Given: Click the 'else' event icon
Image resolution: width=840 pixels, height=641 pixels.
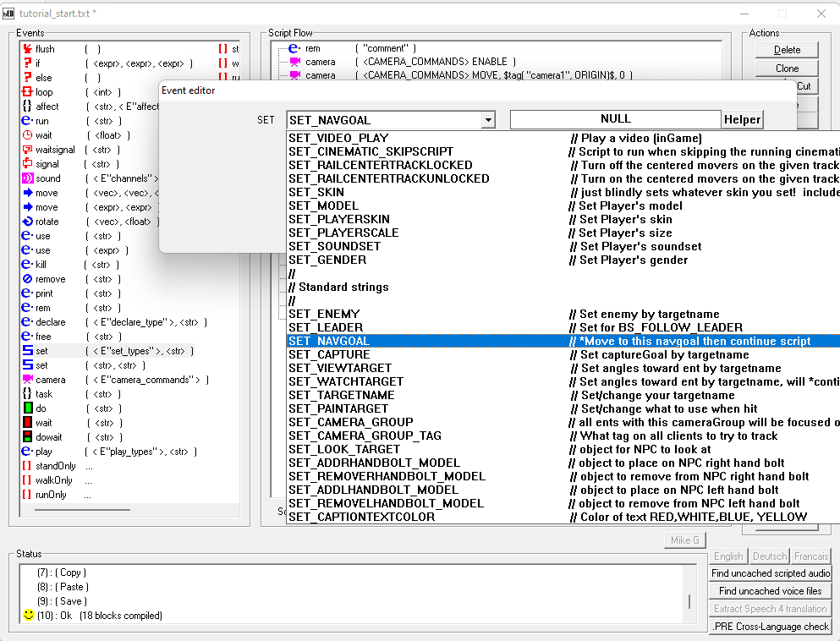Looking at the screenshot, I should [x=27, y=78].
